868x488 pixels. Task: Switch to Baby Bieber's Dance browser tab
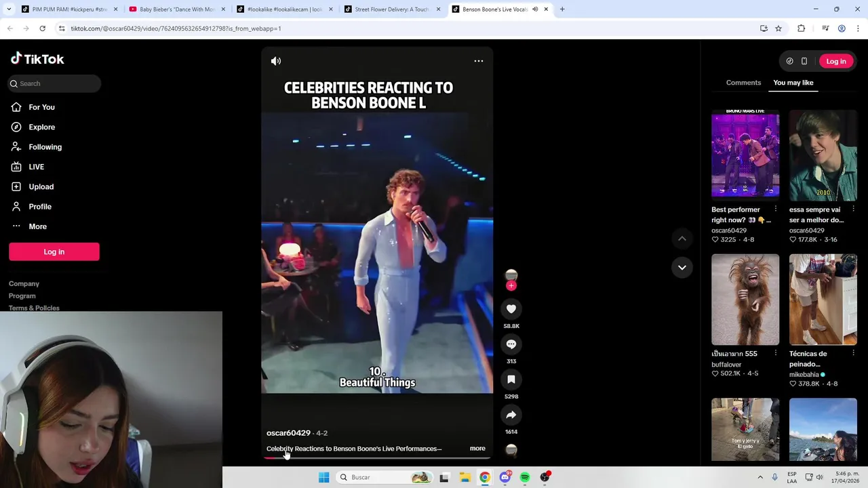coord(176,9)
